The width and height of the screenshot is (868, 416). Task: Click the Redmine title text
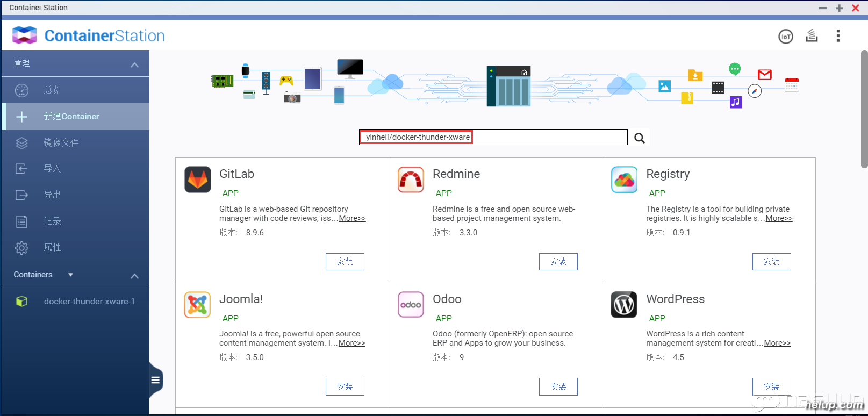click(x=456, y=174)
